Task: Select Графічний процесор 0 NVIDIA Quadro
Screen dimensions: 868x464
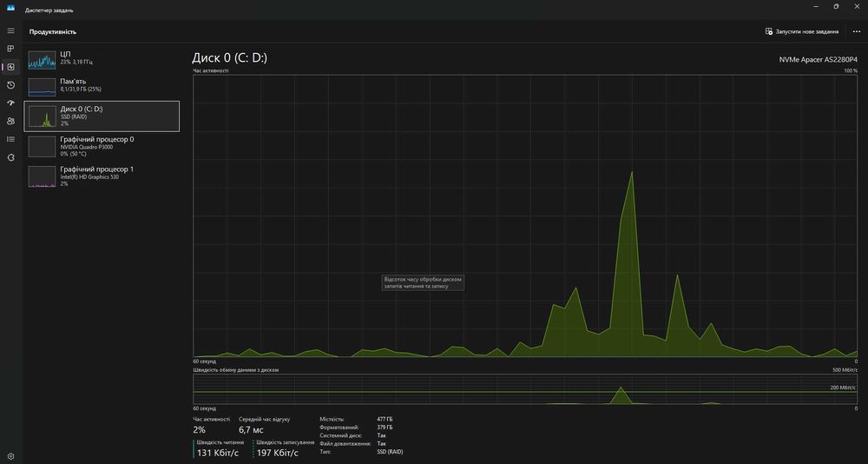Action: pos(102,146)
